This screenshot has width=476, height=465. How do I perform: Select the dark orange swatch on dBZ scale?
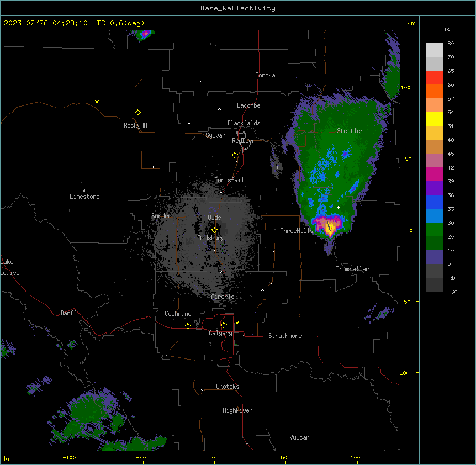click(434, 91)
